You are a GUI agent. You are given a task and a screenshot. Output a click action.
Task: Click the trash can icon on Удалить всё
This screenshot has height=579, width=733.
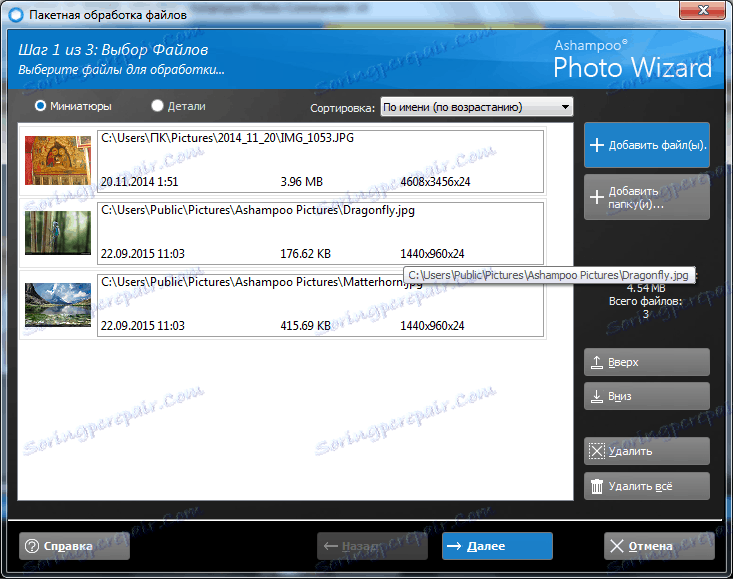(x=596, y=486)
